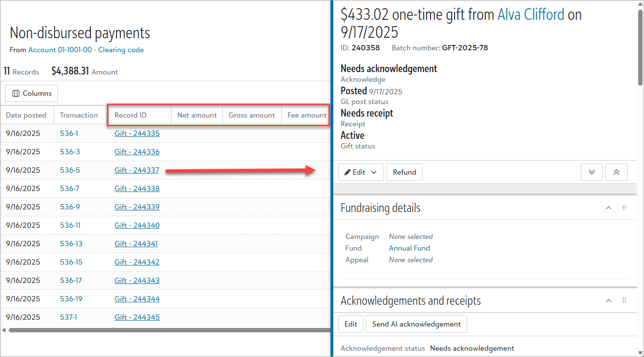The image size is (644, 357).
Task: Collapse the Acknowledgements and receipts section
Action: 609,300
